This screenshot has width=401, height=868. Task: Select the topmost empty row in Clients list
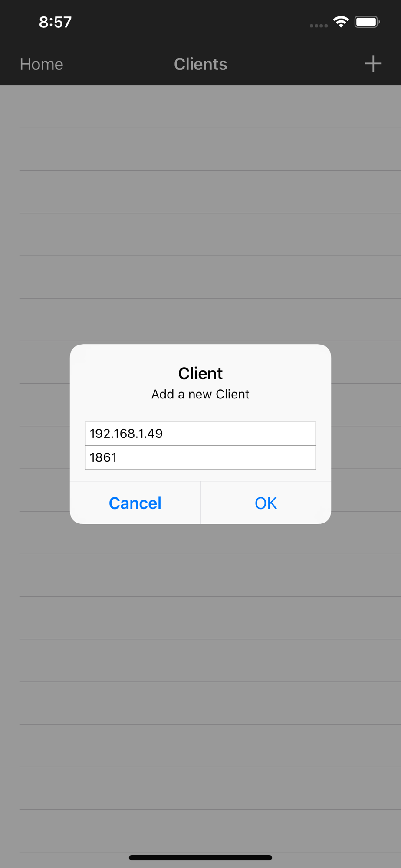(200, 106)
